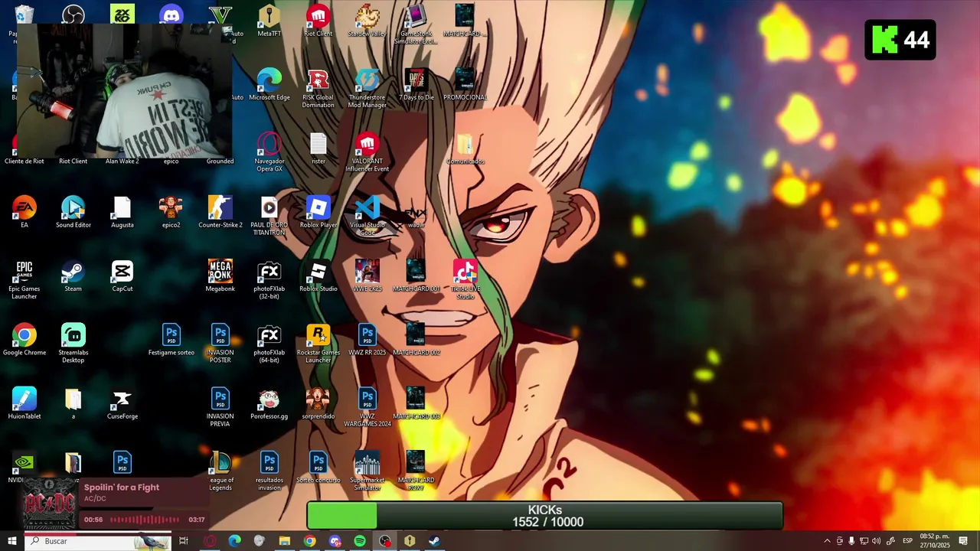Click the Buscar taskbar search box
980x551 pixels.
pyautogui.click(x=97, y=541)
